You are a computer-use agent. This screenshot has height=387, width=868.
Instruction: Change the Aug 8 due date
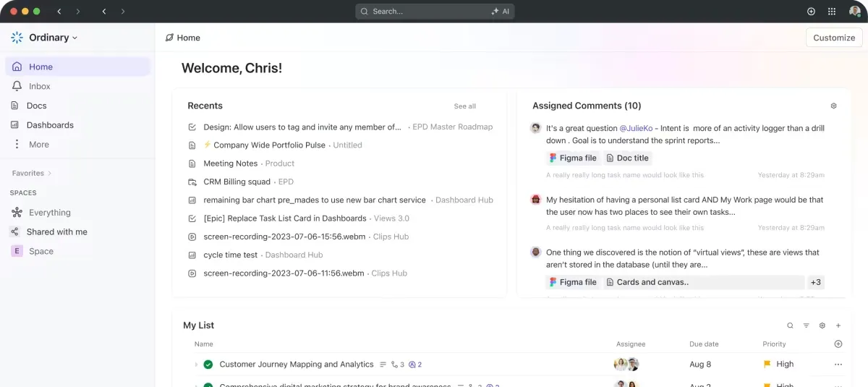(700, 365)
